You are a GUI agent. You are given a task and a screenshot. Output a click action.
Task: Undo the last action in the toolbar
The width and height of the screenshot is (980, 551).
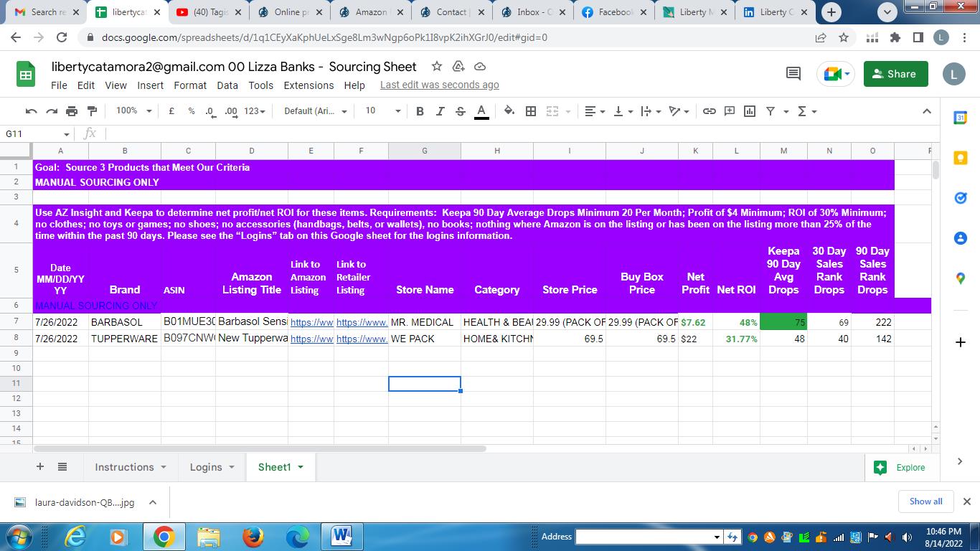click(31, 111)
